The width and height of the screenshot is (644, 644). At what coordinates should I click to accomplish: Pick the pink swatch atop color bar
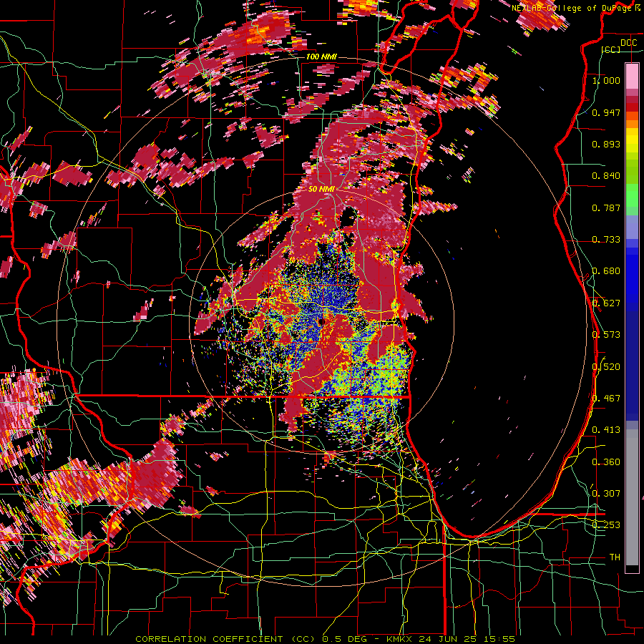coord(632,76)
